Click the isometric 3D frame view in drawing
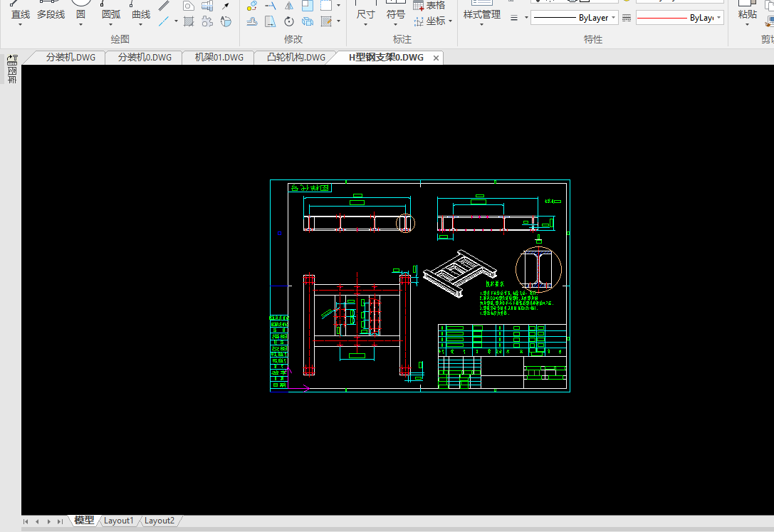This screenshot has height=532, width=774. click(459, 273)
